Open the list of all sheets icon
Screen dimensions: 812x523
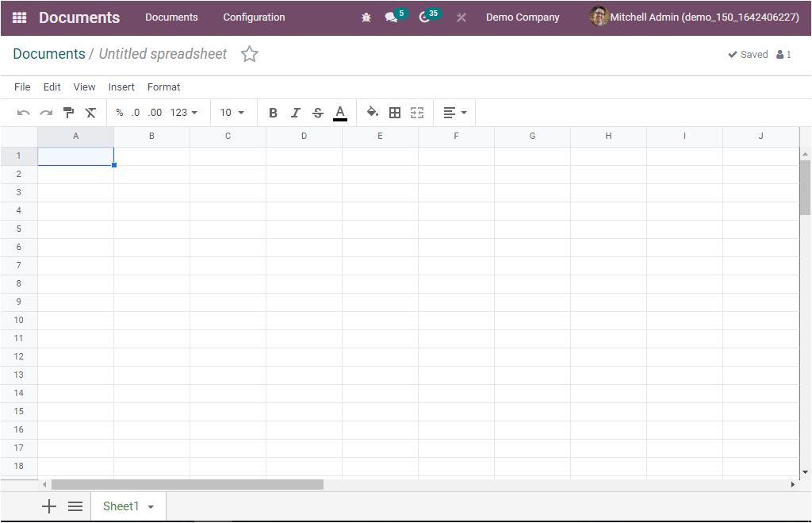pos(75,506)
